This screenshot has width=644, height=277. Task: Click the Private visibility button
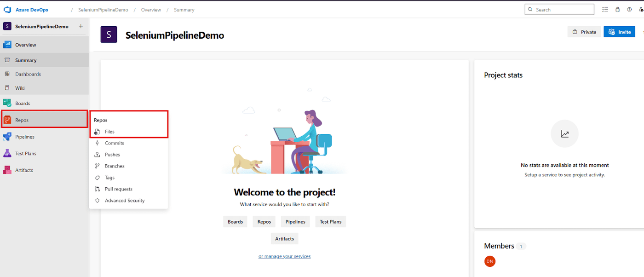pyautogui.click(x=584, y=32)
